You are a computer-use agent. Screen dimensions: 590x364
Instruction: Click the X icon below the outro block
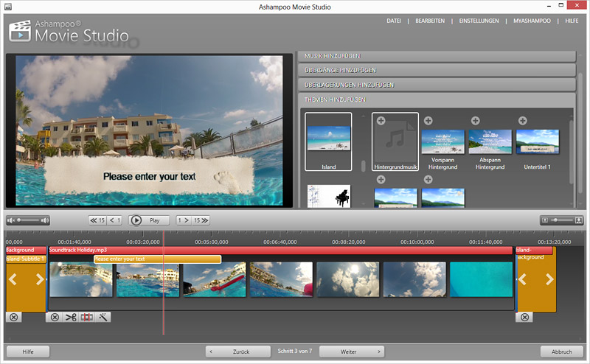point(524,317)
